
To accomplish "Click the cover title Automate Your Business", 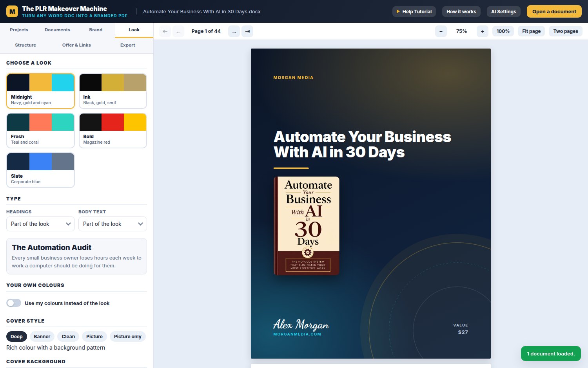I will coord(363,144).
